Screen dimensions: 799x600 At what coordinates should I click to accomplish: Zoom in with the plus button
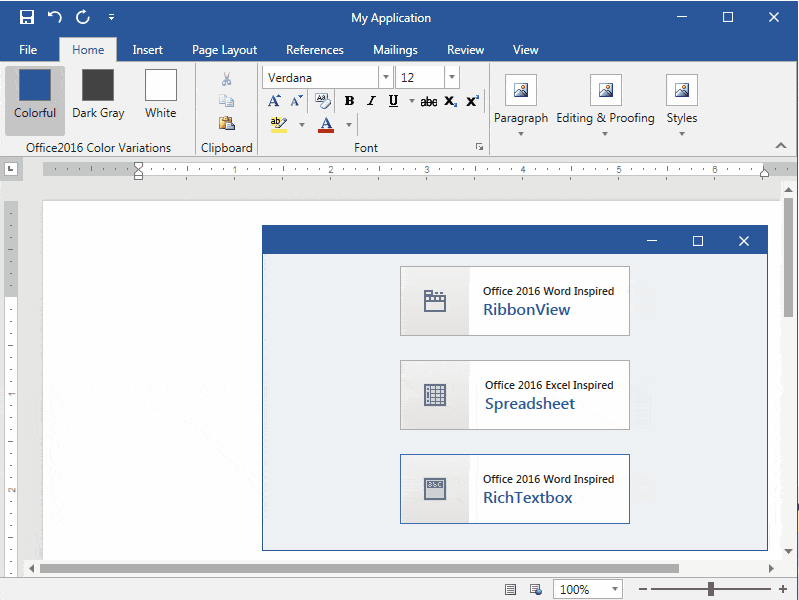(783, 590)
